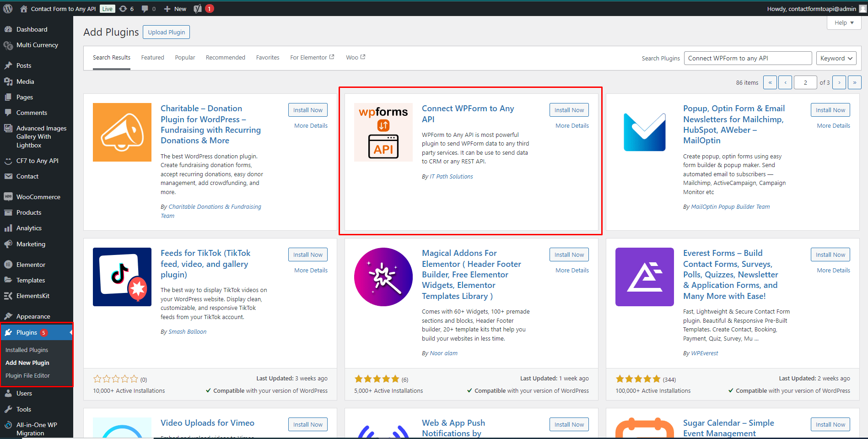
Task: Open WPEverest author link
Action: 704,353
